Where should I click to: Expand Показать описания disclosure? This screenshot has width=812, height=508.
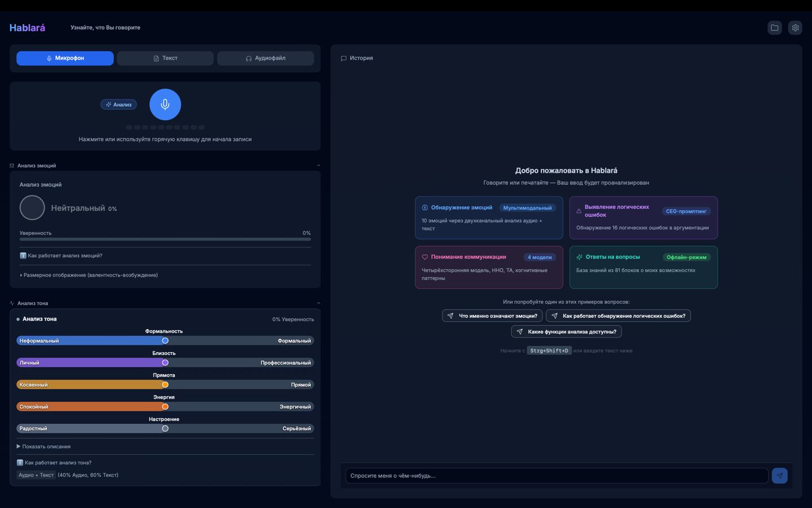coord(44,446)
